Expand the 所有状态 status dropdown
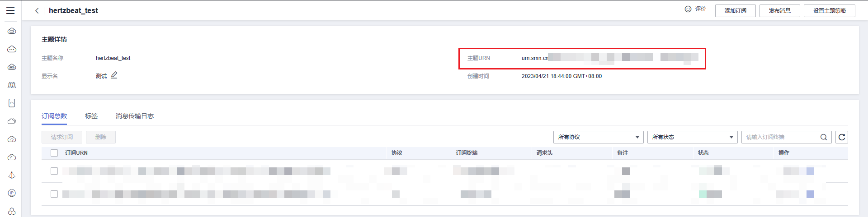 coord(692,137)
